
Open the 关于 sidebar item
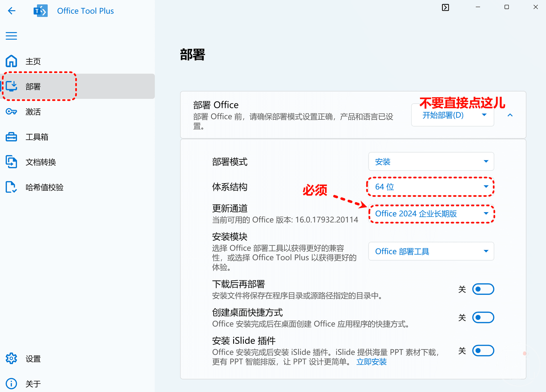pyautogui.click(x=33, y=384)
